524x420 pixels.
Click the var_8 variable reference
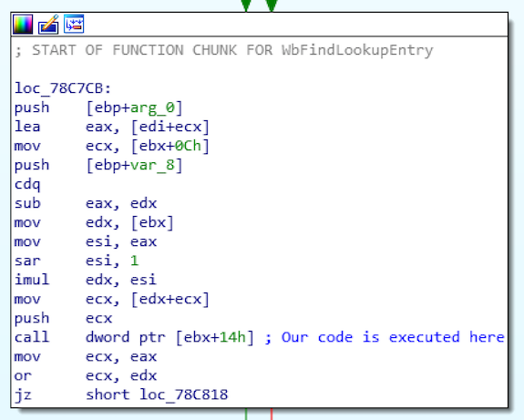[152, 166]
